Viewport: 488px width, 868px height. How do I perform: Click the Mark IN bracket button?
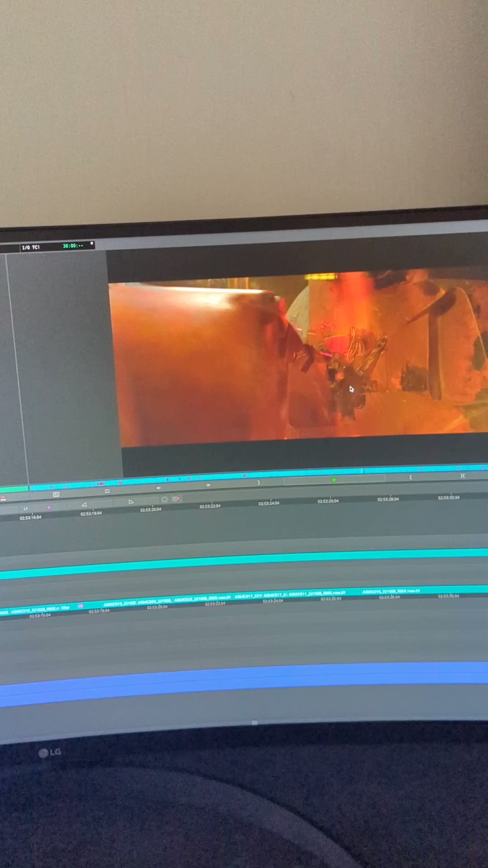point(410,477)
